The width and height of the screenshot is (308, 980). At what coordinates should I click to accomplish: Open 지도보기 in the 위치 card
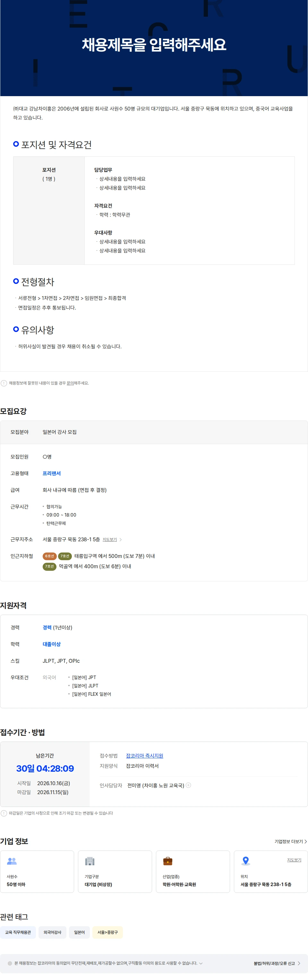click(x=294, y=860)
